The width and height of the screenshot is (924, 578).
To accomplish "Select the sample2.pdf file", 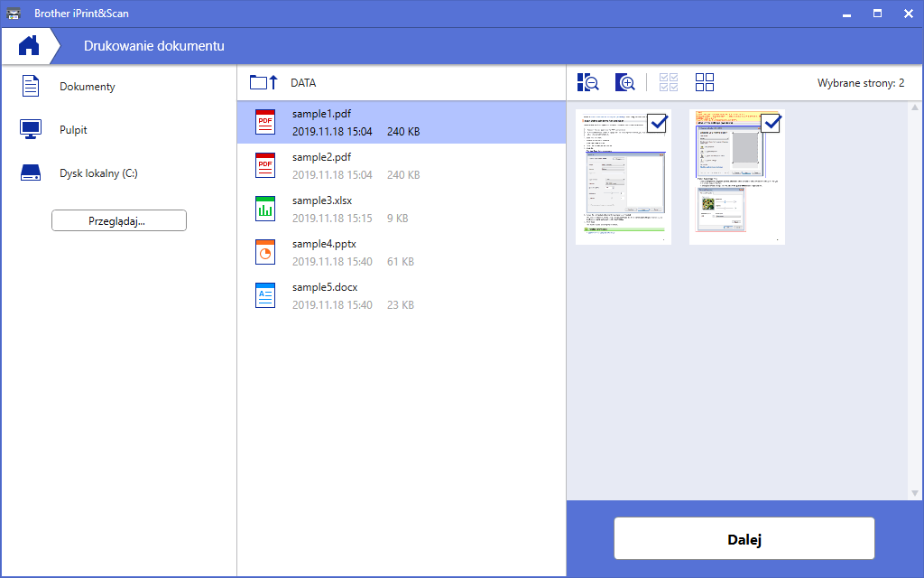I will [402, 166].
